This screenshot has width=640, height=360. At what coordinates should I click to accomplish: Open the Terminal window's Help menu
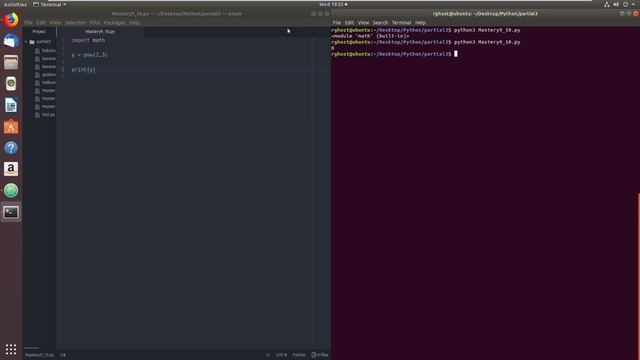pos(420,23)
